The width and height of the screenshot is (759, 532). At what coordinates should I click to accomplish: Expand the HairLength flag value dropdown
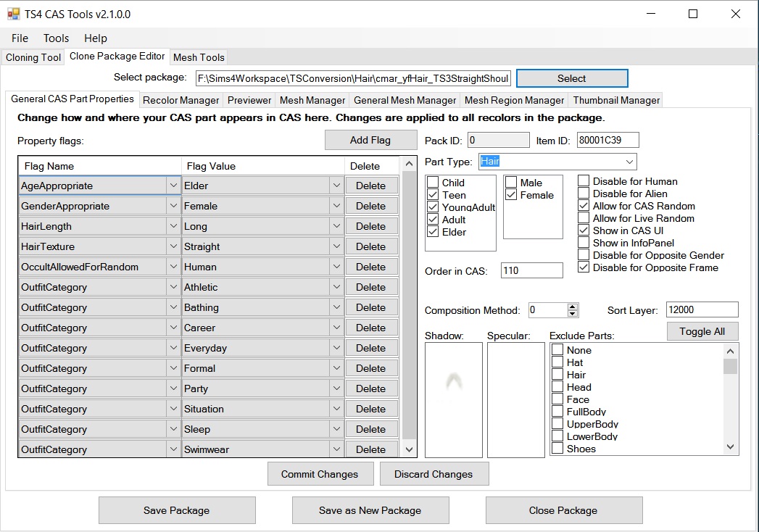point(336,226)
